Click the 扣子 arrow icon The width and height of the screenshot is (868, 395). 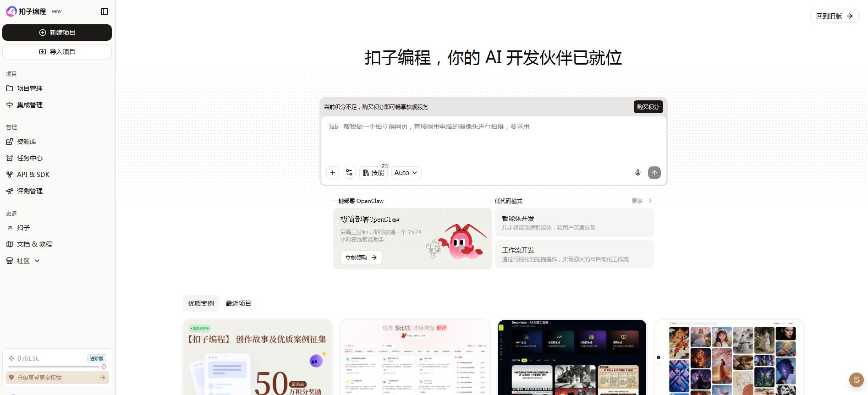[x=10, y=228]
